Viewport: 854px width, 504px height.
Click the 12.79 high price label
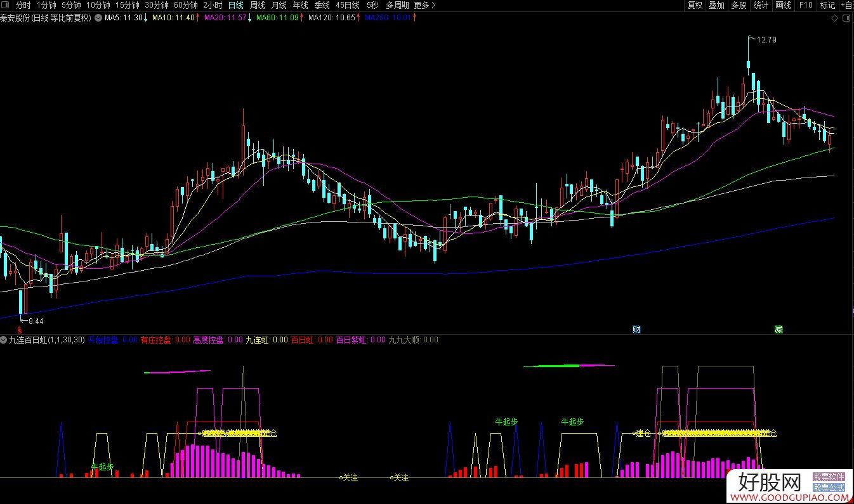pyautogui.click(x=767, y=39)
